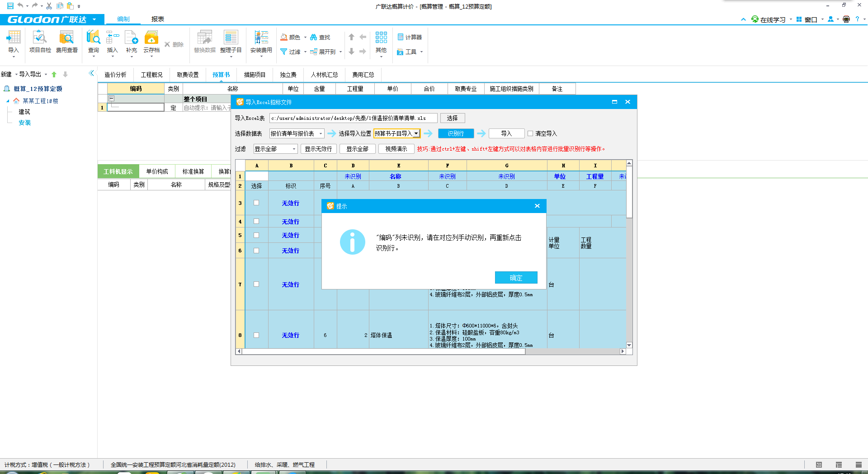Click the cut scissors icon
The image size is (868, 474).
pyautogui.click(x=49, y=6)
